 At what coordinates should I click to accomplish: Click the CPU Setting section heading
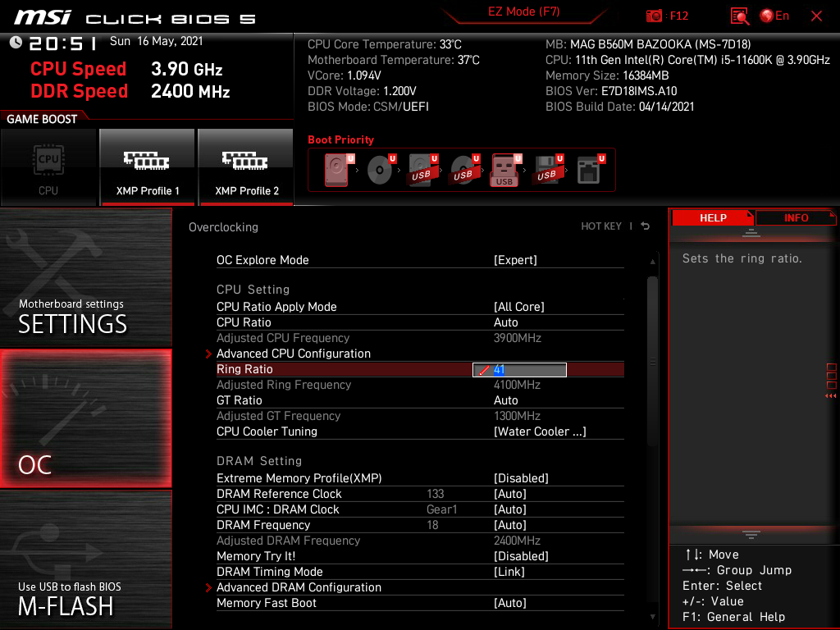click(253, 290)
